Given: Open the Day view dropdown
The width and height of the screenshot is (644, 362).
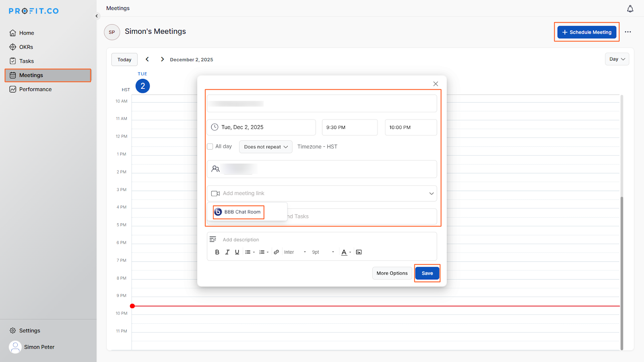Looking at the screenshot, I should click(x=617, y=59).
